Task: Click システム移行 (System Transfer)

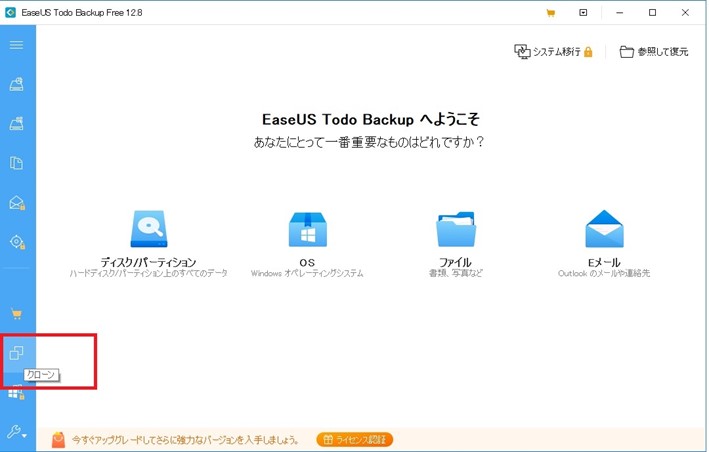Action: (x=553, y=52)
